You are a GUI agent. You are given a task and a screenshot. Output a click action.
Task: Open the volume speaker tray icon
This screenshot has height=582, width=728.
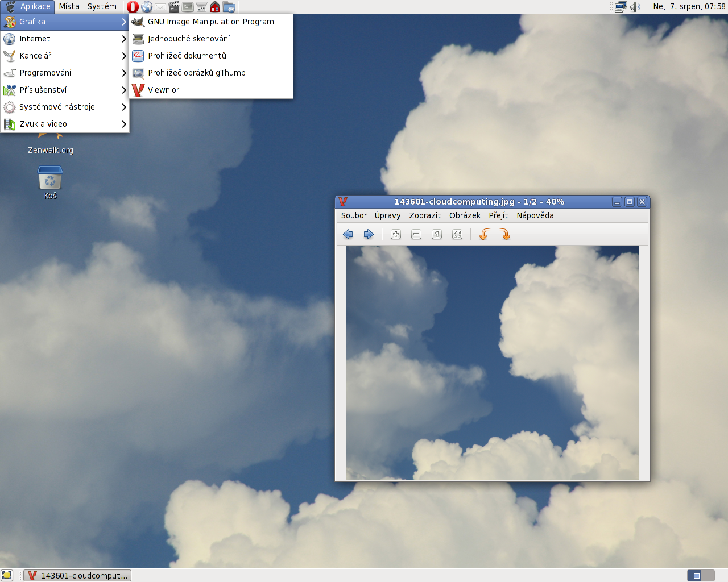click(x=635, y=7)
